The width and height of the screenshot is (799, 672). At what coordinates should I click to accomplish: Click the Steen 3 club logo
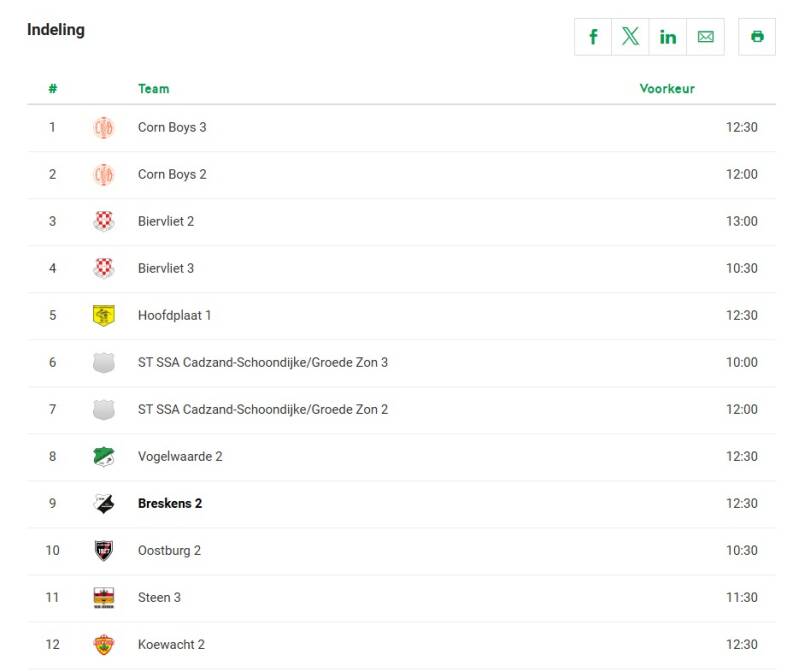(103, 598)
